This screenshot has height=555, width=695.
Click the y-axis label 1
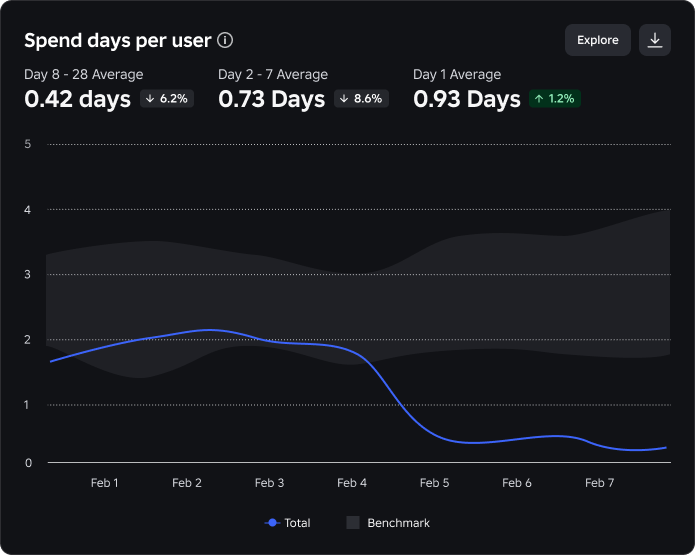tap(27, 405)
